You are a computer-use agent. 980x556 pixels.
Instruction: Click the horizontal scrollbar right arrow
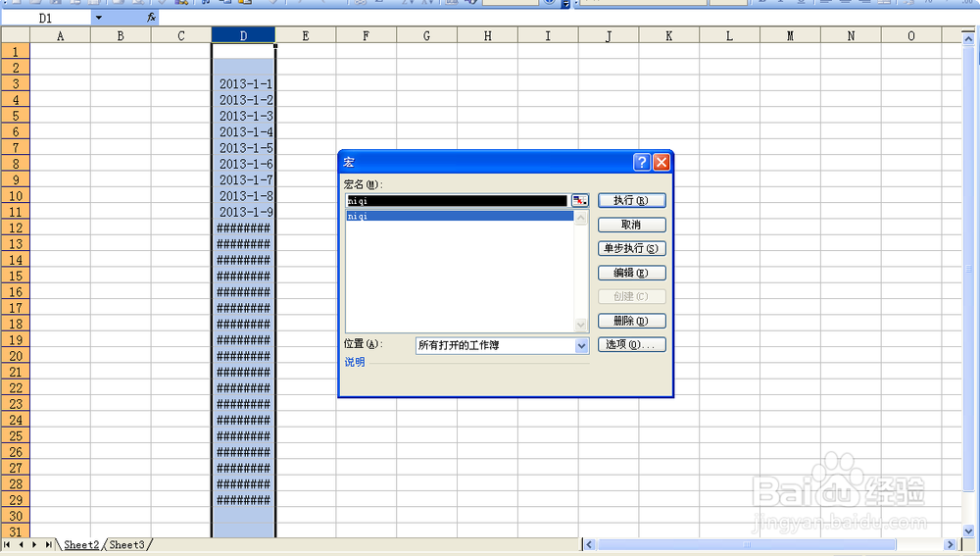tap(951, 545)
